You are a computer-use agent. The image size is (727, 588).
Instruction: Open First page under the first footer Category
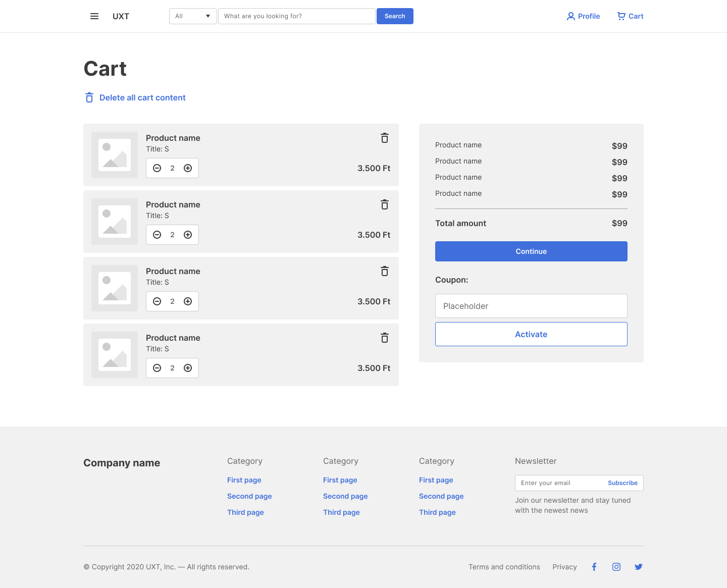[244, 480]
